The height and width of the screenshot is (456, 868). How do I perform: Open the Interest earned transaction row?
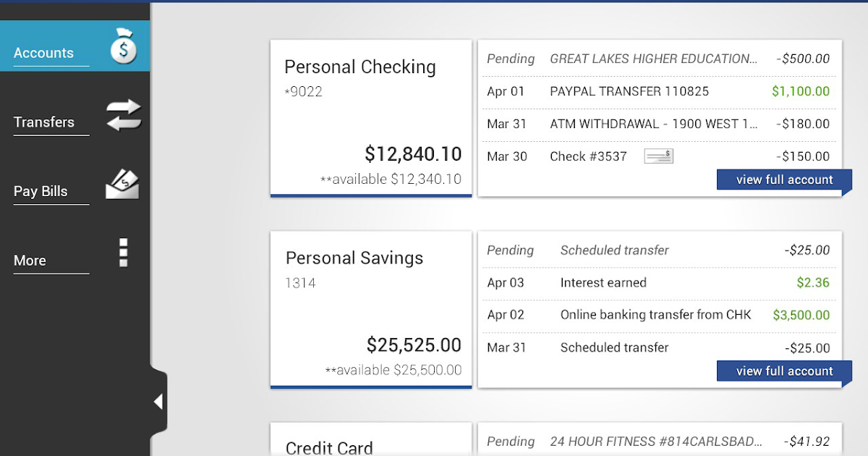pyautogui.click(x=603, y=283)
